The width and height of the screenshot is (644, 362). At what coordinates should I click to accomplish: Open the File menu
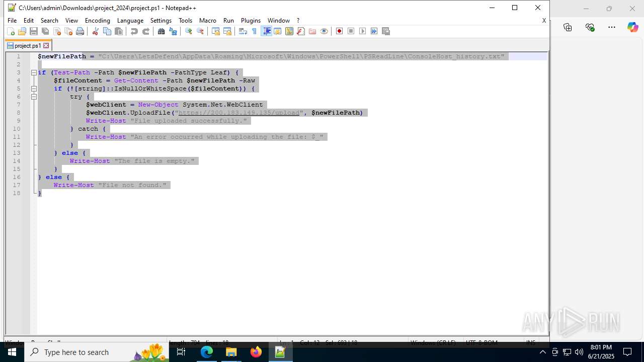12,21
